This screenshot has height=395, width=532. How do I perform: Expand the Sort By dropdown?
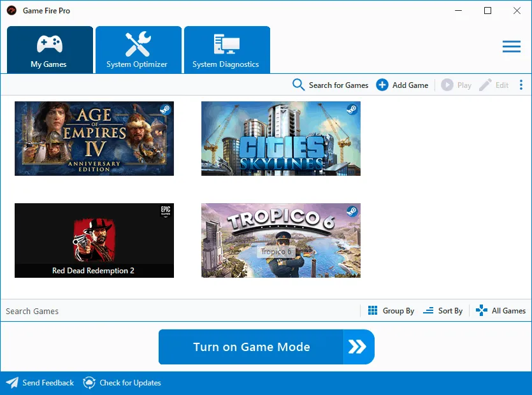pyautogui.click(x=443, y=311)
